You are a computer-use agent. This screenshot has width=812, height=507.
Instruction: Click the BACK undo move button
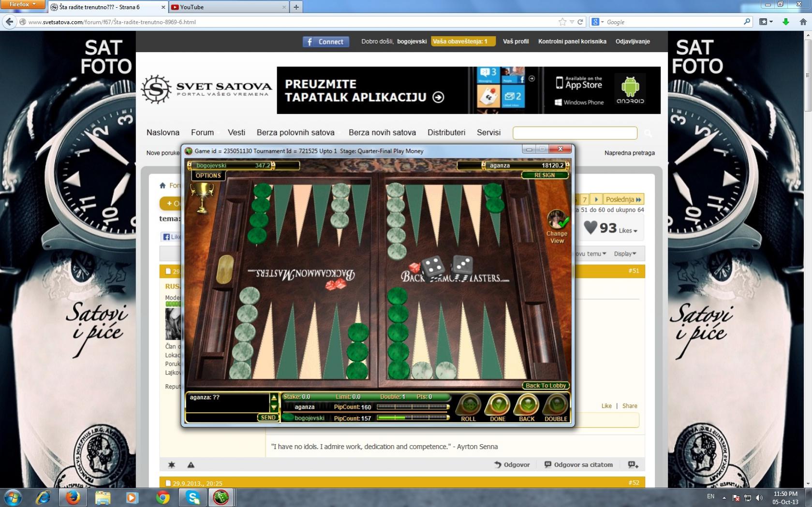[x=527, y=407]
